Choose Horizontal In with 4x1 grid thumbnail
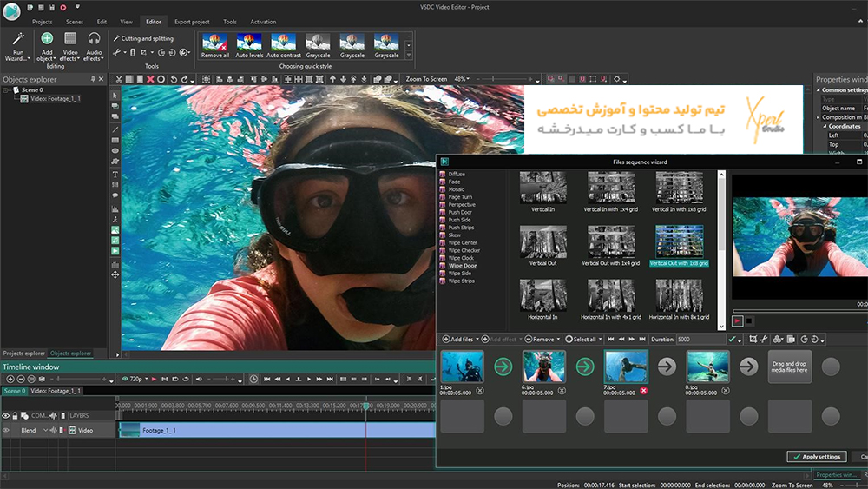 click(x=610, y=296)
